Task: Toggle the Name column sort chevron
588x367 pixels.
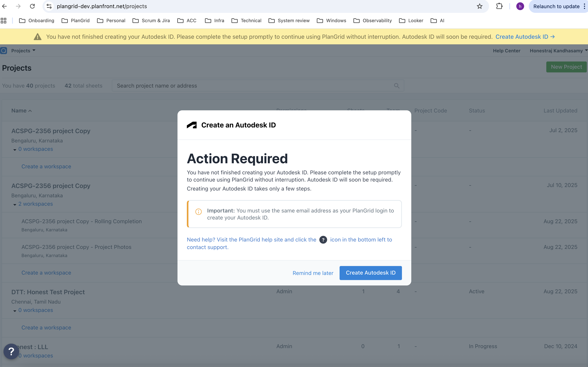Action: pos(30,111)
